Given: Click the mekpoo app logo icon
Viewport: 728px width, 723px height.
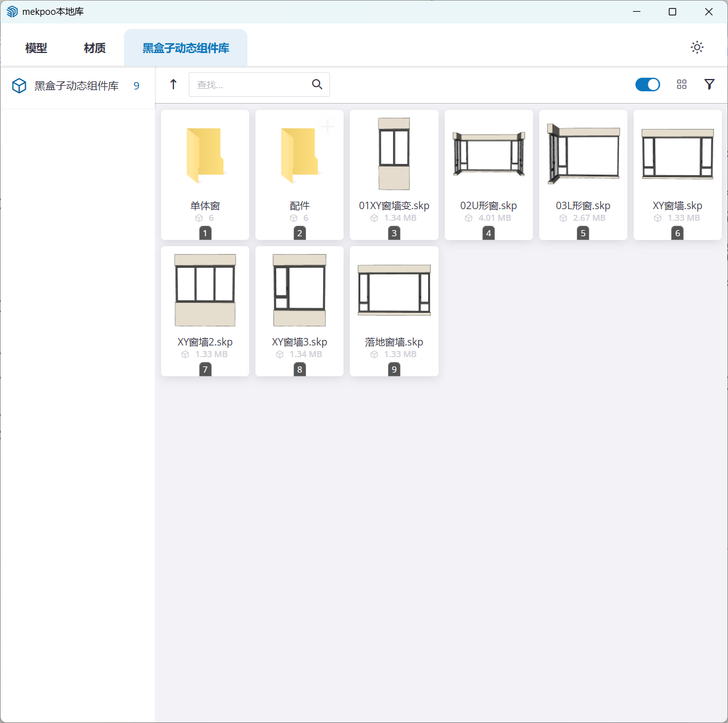Looking at the screenshot, I should 12,12.
